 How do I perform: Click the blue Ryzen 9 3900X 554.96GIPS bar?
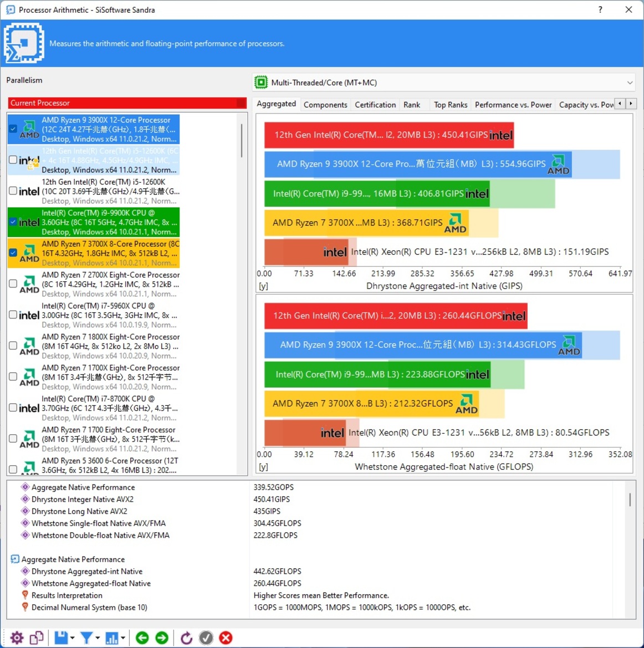418,164
